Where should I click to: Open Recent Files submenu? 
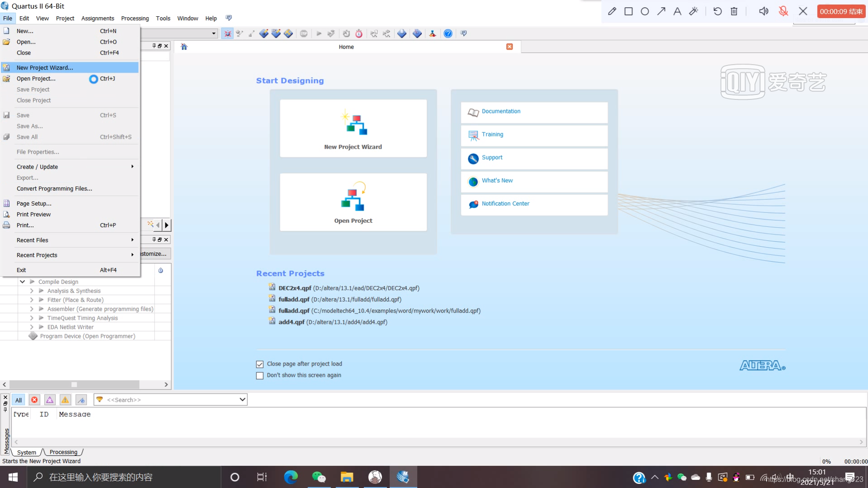tap(70, 240)
